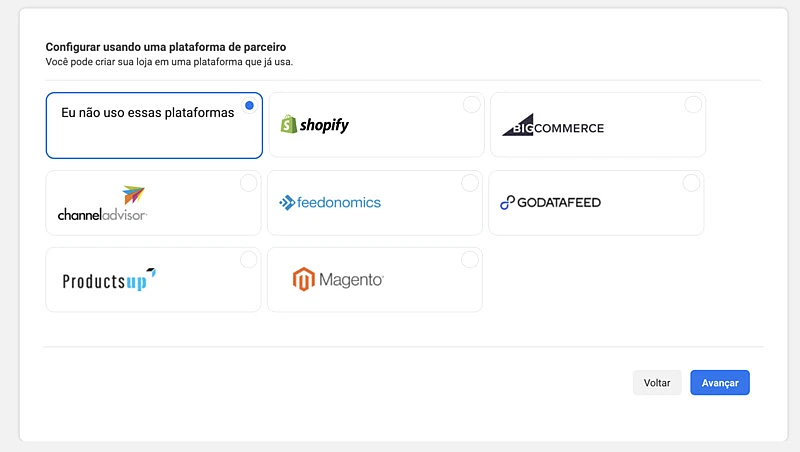Click the BigCommerce logo
The width and height of the screenshot is (800, 452).
coord(553,127)
